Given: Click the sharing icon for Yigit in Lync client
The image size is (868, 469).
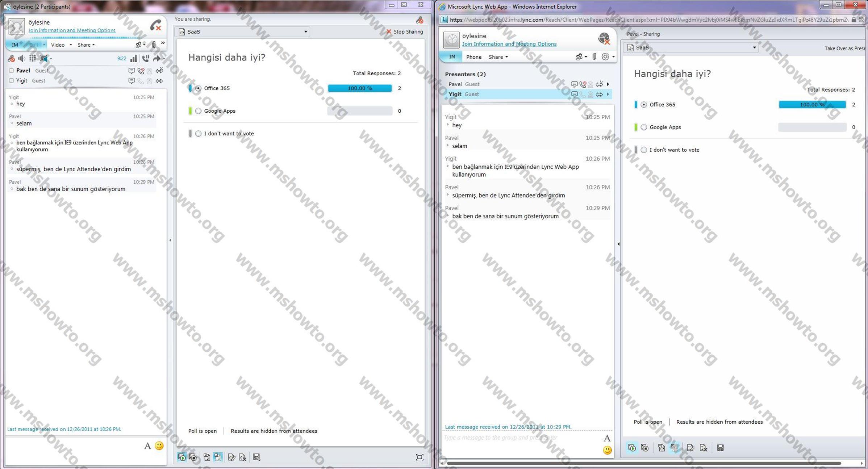Looking at the screenshot, I should click(x=159, y=81).
